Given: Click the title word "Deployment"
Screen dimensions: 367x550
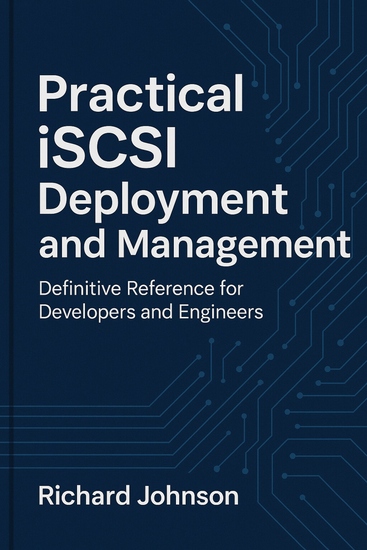Looking at the screenshot, I should (163, 201).
